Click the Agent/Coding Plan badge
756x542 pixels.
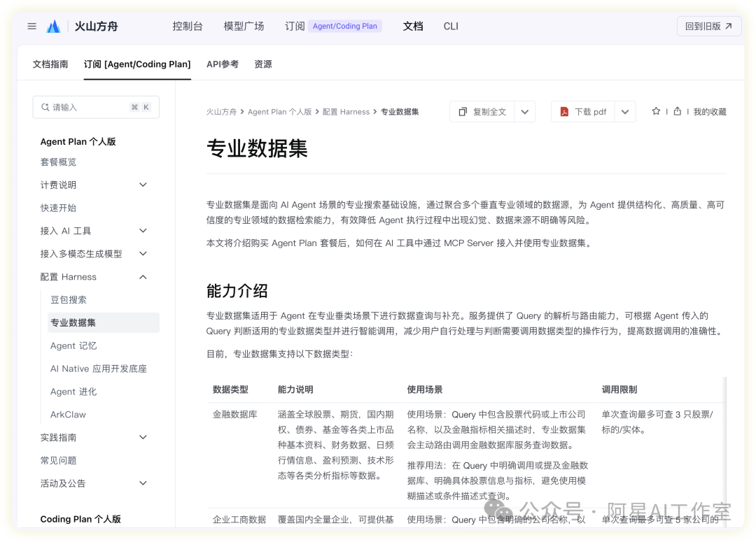tap(344, 26)
